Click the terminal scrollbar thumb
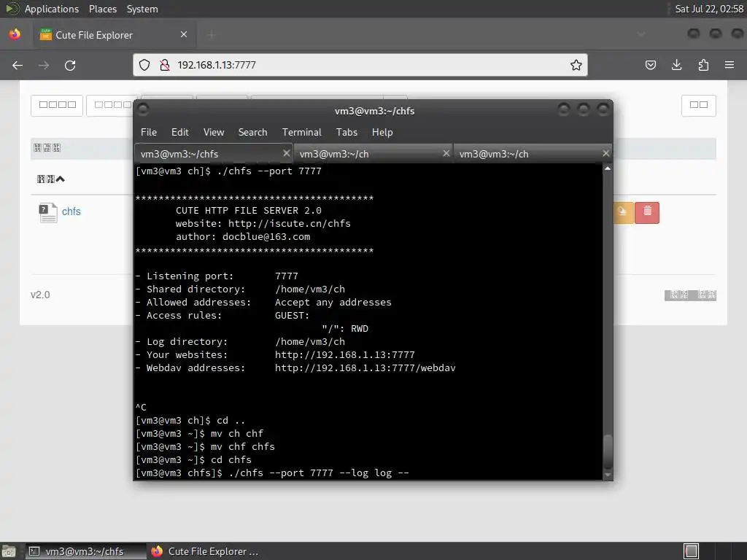Image resolution: width=747 pixels, height=560 pixels. click(608, 451)
